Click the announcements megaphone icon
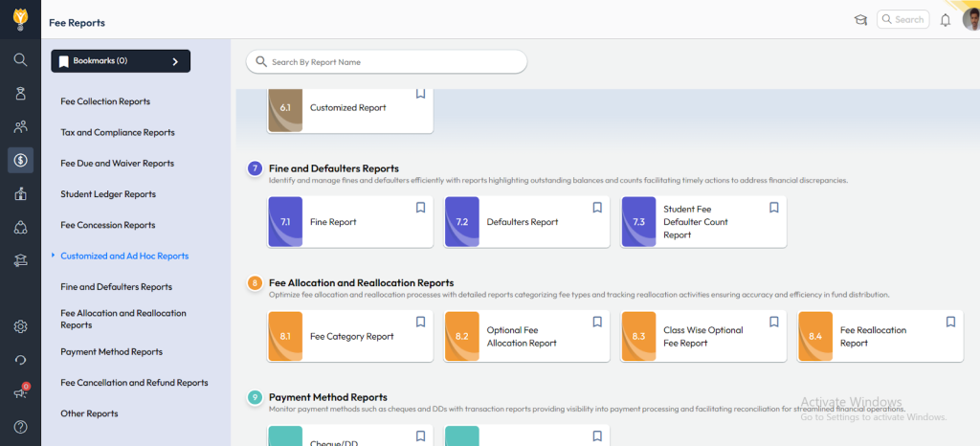Screen dimensions: 980x446 [20, 392]
